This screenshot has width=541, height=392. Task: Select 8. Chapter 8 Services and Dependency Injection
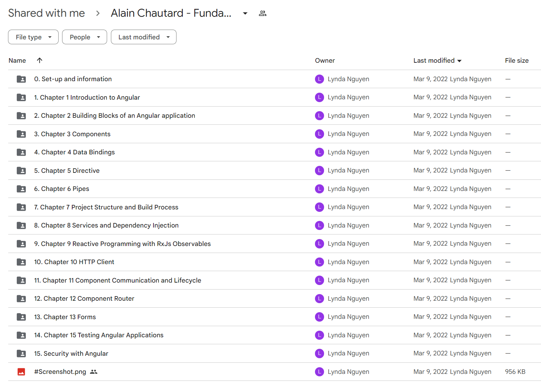point(106,225)
